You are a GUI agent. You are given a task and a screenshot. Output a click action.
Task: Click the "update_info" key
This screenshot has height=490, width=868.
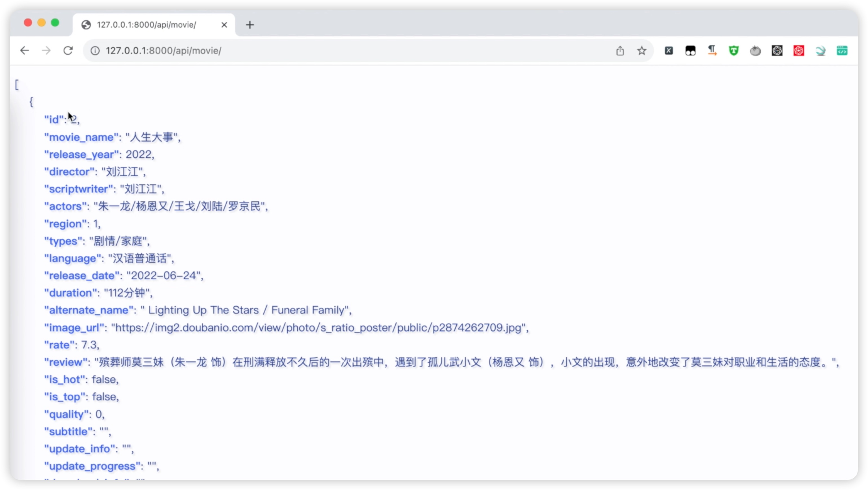pos(80,449)
